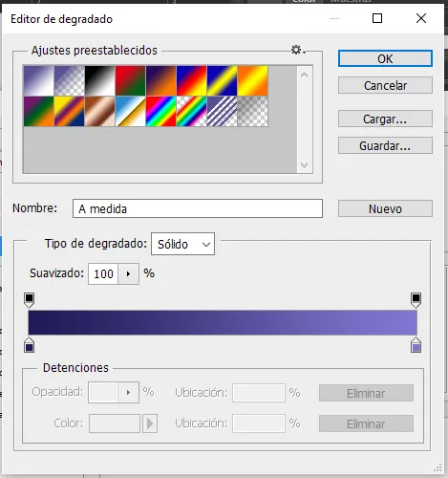Select the blue, yellow, blue gradient preset
Screen dimensions: 448x478
tap(222, 81)
